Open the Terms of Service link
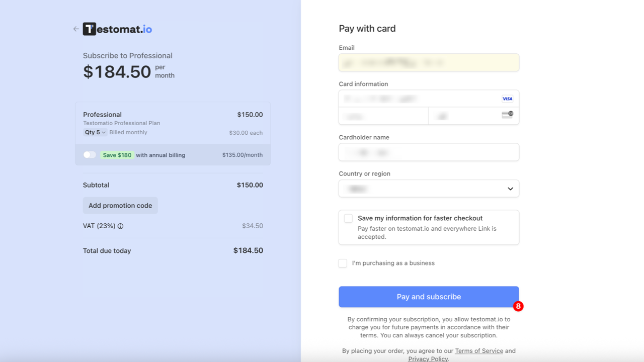644x362 pixels. pyautogui.click(x=479, y=350)
